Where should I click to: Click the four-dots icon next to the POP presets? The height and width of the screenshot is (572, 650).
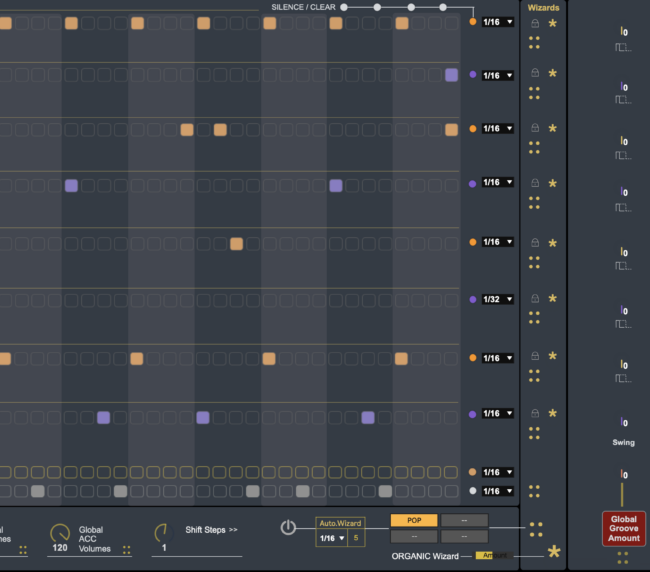pyautogui.click(x=536, y=530)
